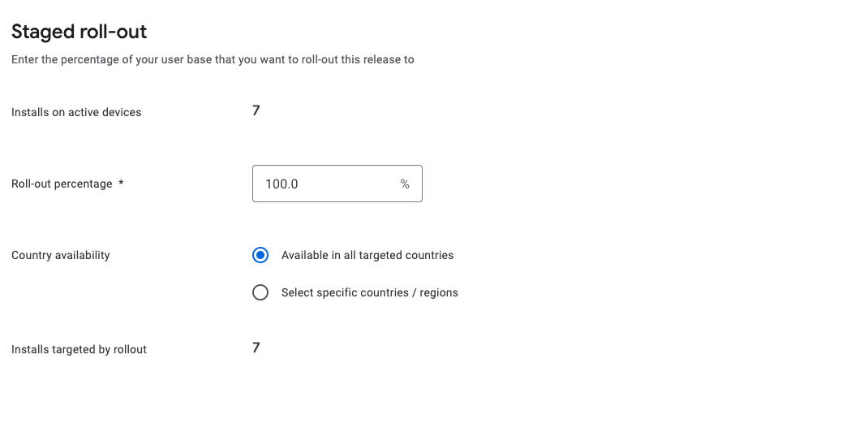Click the installs on active devices count 7
This screenshot has width=868, height=428.
tap(256, 110)
